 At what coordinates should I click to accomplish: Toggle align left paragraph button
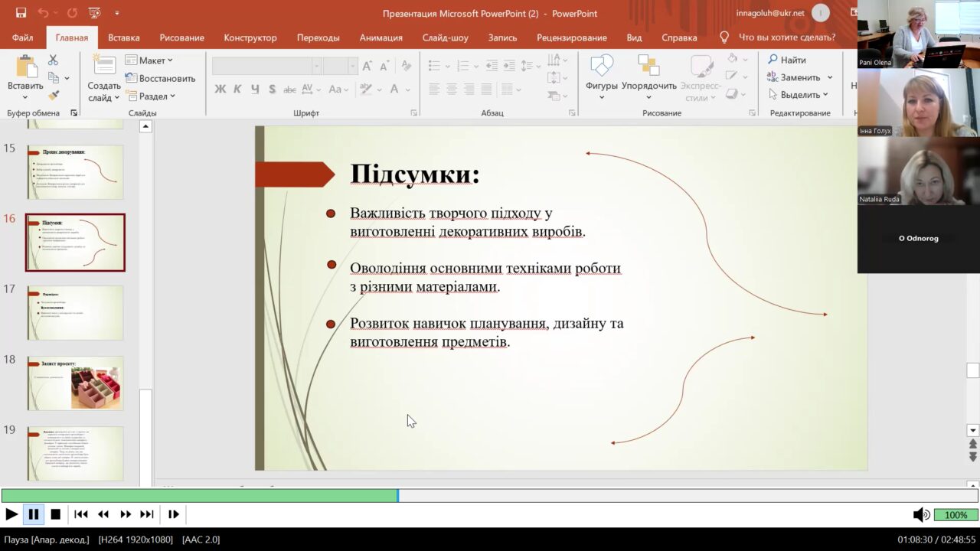click(434, 90)
